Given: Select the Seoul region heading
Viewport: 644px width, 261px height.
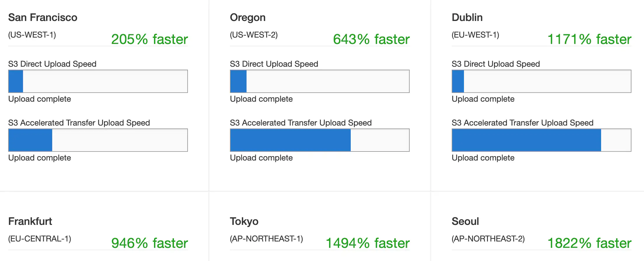Looking at the screenshot, I should [465, 221].
